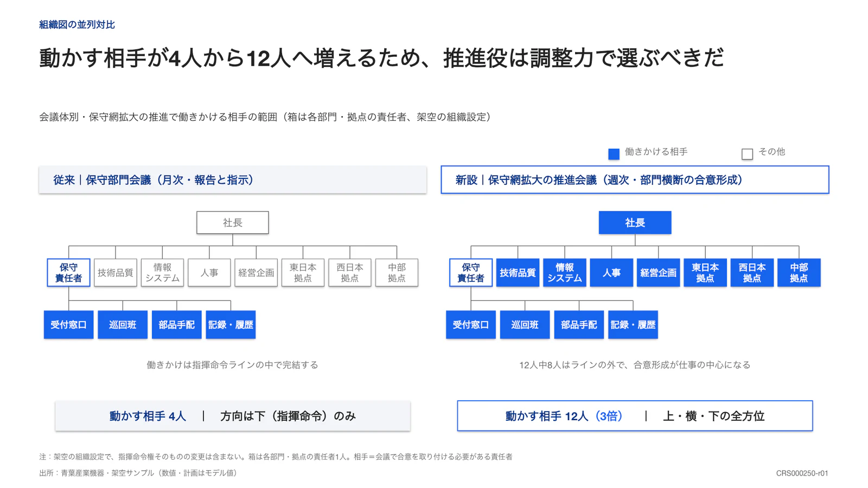This screenshot has width=868, height=488.
Task: Click 受付窓口 box in the left chart
Action: tap(68, 325)
